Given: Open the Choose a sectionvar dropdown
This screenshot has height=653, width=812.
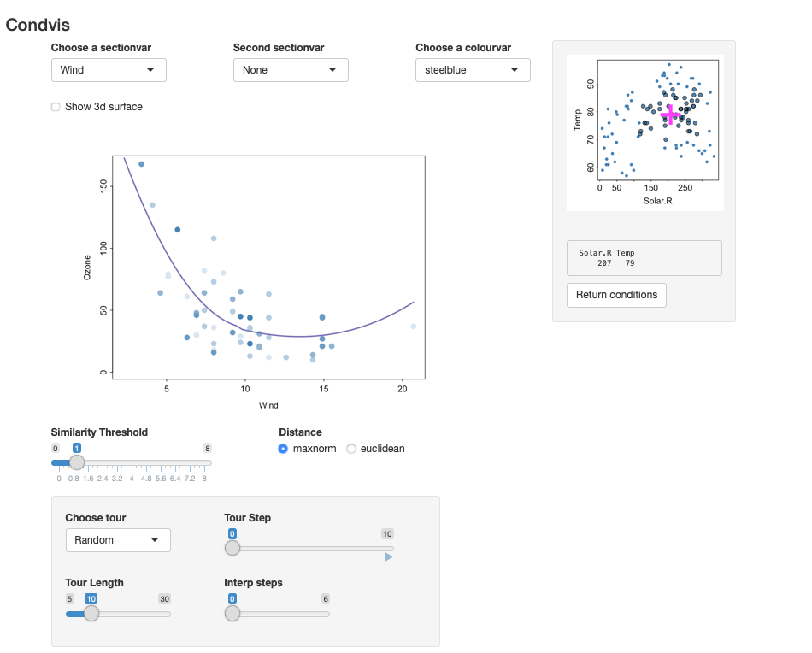Looking at the screenshot, I should [109, 70].
